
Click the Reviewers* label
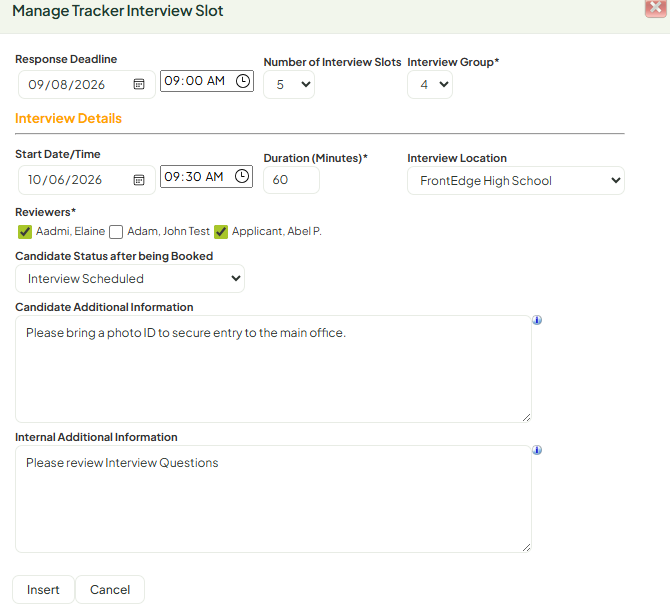tap(45, 212)
